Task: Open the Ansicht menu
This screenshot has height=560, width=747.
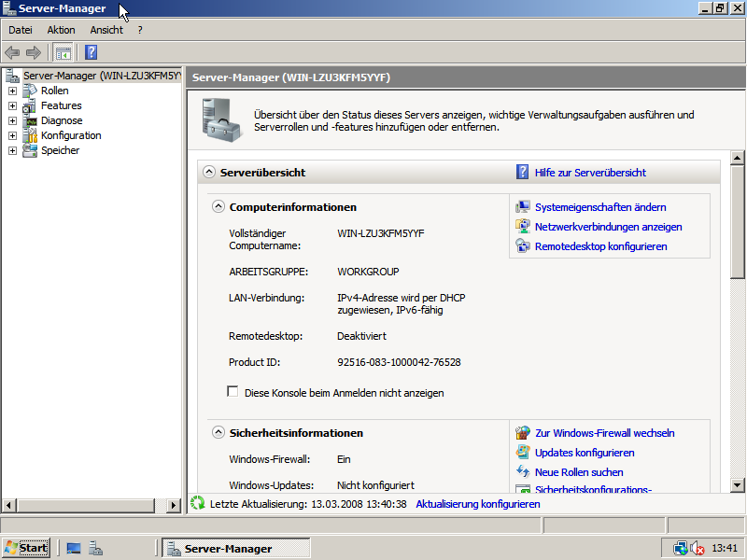Action: [106, 30]
